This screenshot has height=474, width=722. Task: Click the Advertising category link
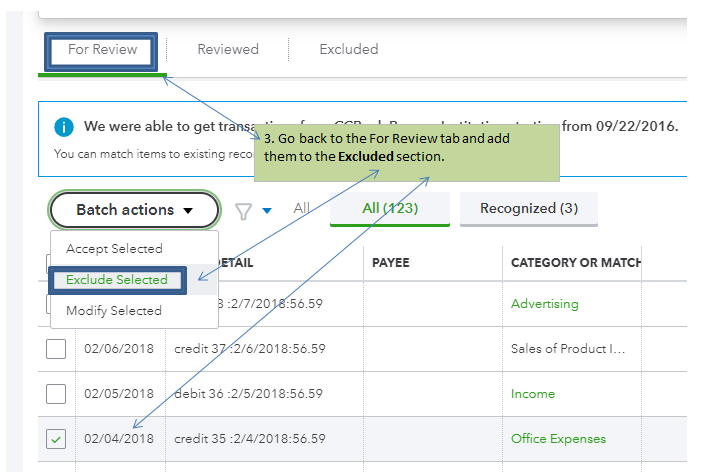pos(545,303)
